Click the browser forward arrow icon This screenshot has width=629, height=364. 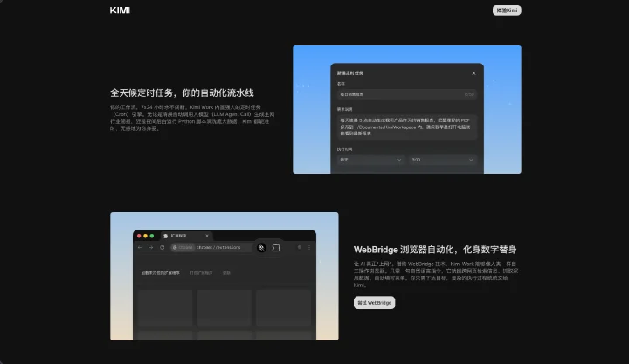[x=151, y=247]
